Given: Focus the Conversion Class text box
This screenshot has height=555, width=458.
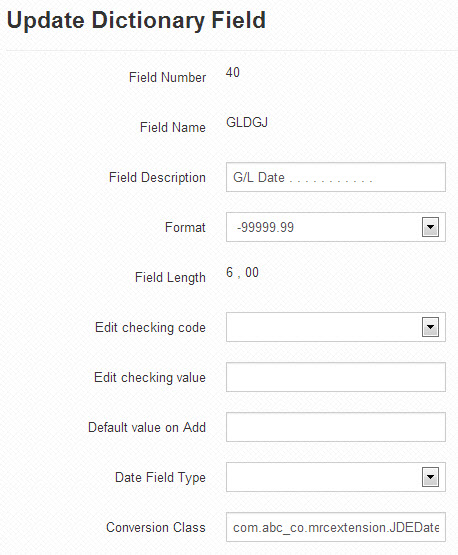Looking at the screenshot, I should click(x=336, y=527).
